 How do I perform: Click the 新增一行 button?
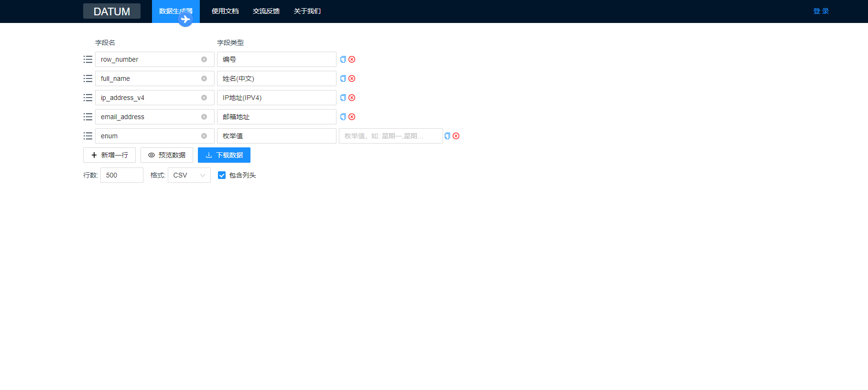[109, 155]
